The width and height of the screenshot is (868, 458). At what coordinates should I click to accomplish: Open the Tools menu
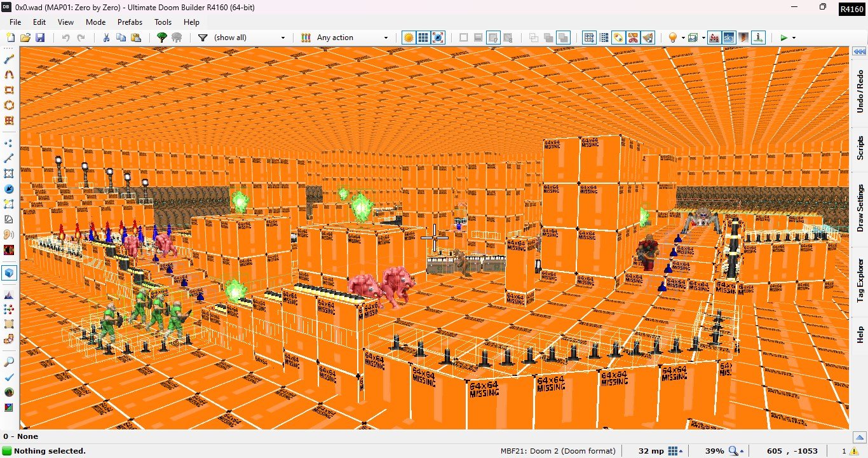[x=163, y=22]
